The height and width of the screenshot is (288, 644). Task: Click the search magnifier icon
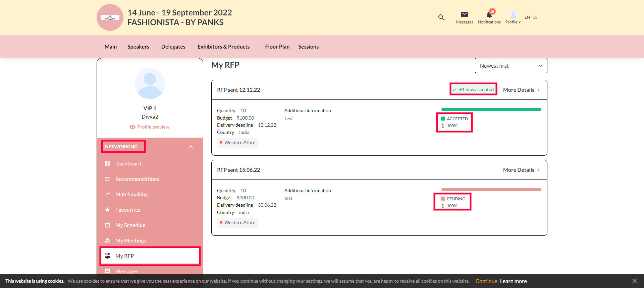pos(441,17)
